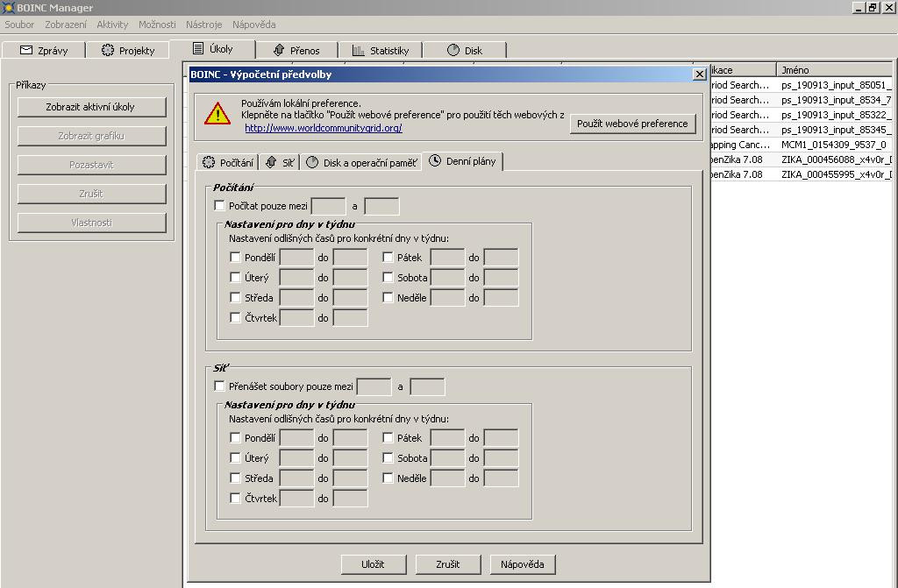Screen dimensions: 898x588
Task: Switch to the Projekty tab
Action: pos(128,50)
